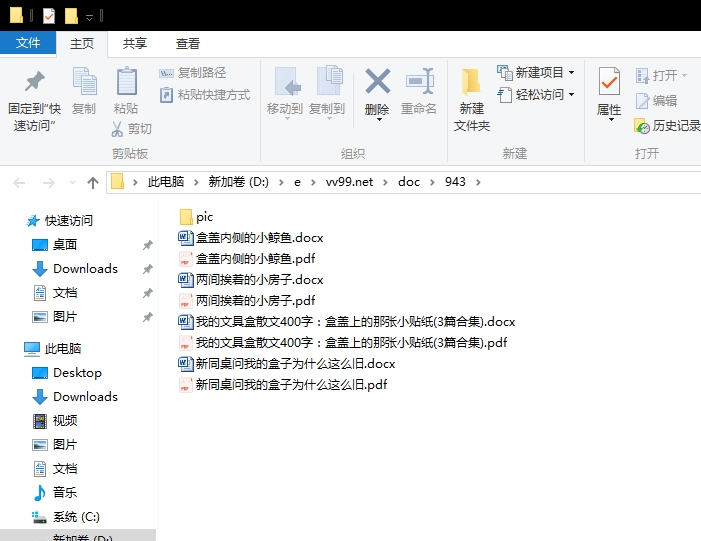Select Quick access (快速访问) in sidebar
The width and height of the screenshot is (701, 541).
pos(59,221)
